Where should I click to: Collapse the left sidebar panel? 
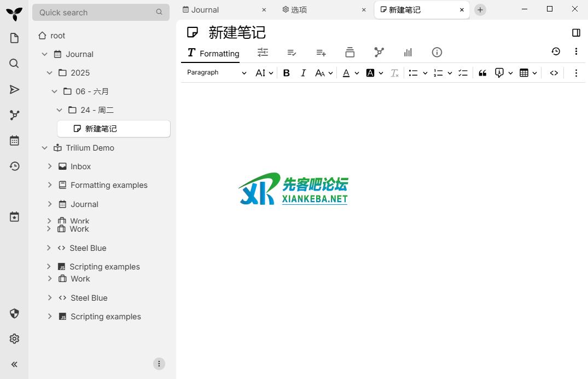[x=14, y=364]
